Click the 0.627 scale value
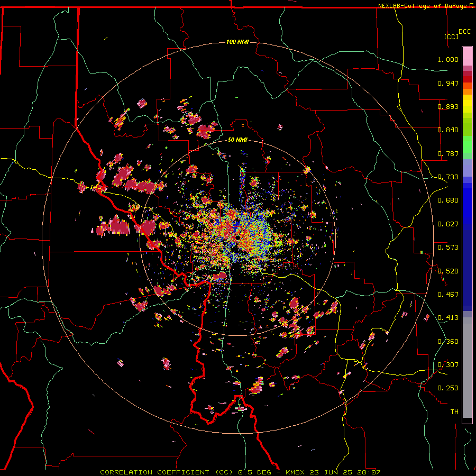The image size is (476, 476). tap(448, 224)
